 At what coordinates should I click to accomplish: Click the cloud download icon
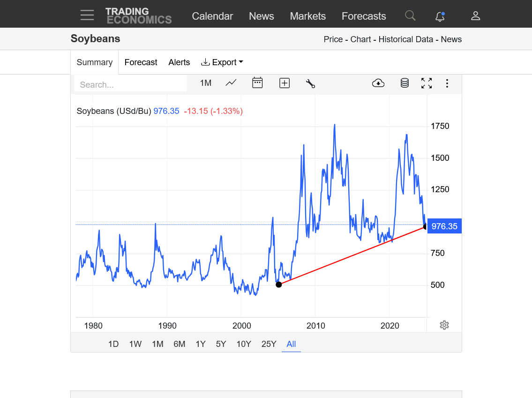click(378, 83)
